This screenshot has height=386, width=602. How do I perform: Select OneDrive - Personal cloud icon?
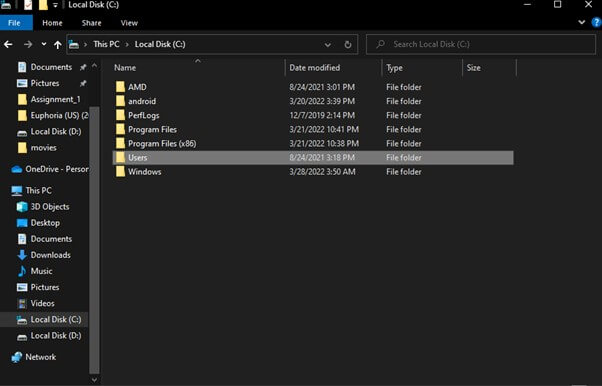17,169
